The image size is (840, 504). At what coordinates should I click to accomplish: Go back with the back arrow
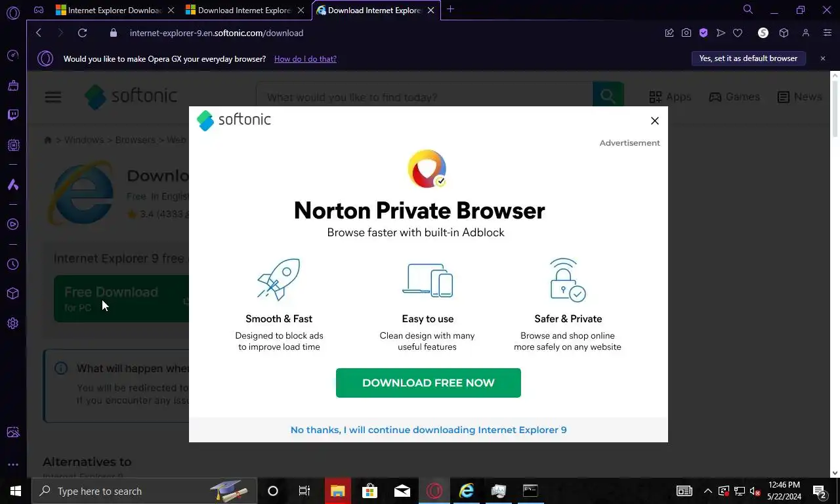coord(39,33)
